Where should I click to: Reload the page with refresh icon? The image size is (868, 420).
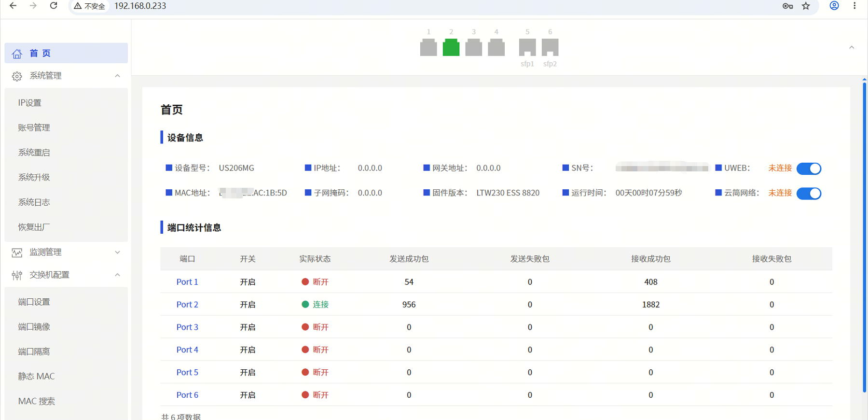(54, 6)
